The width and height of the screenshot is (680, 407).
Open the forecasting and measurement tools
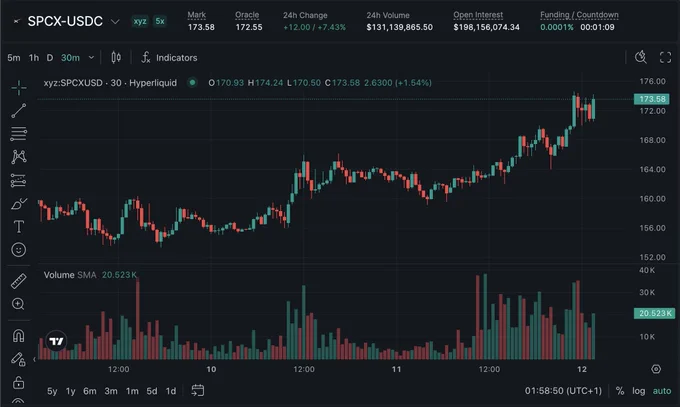[x=19, y=180]
